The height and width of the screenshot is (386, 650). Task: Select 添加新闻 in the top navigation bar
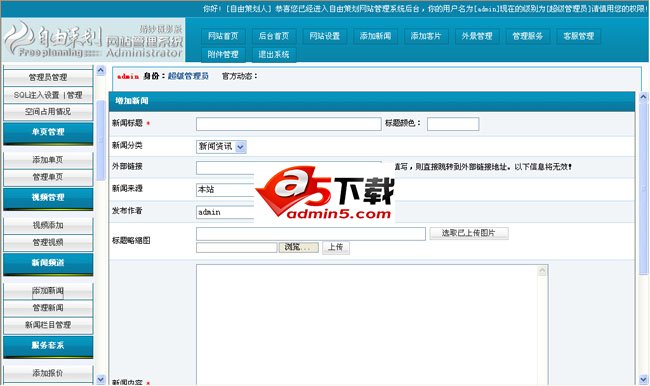375,36
